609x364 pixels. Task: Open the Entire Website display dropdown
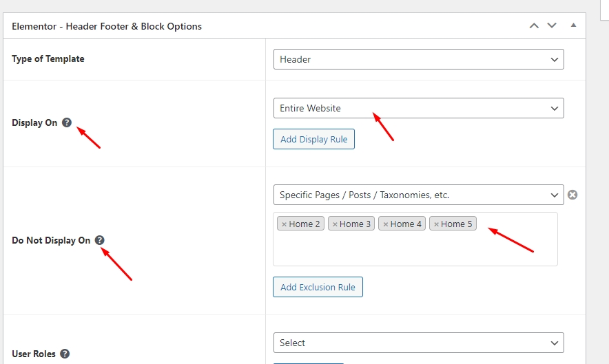(418, 108)
